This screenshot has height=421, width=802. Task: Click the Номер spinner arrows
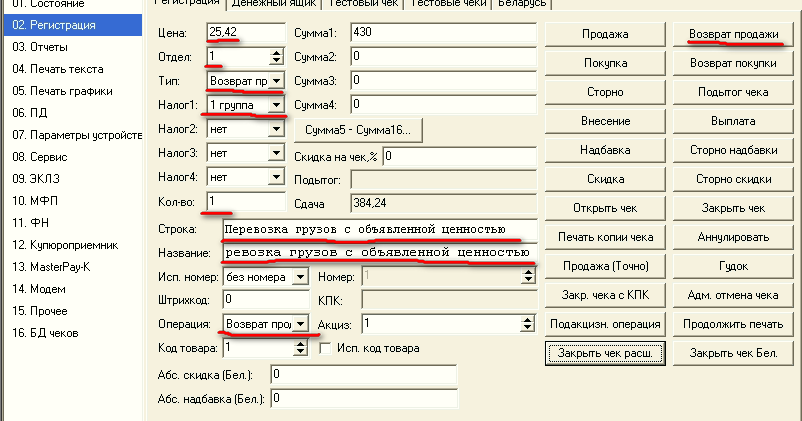tap(528, 276)
